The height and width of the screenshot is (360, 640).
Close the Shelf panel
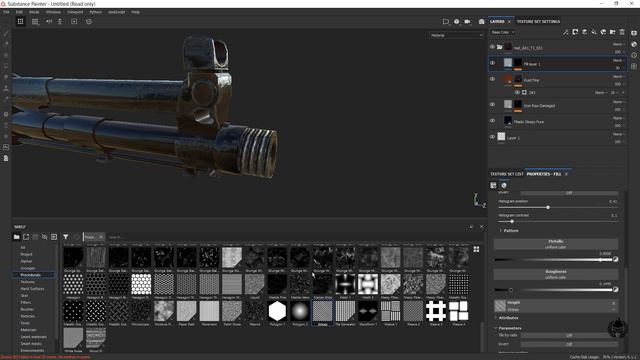tap(482, 227)
